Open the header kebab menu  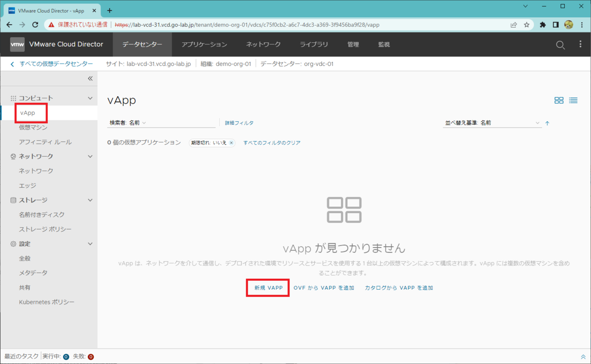pyautogui.click(x=580, y=44)
